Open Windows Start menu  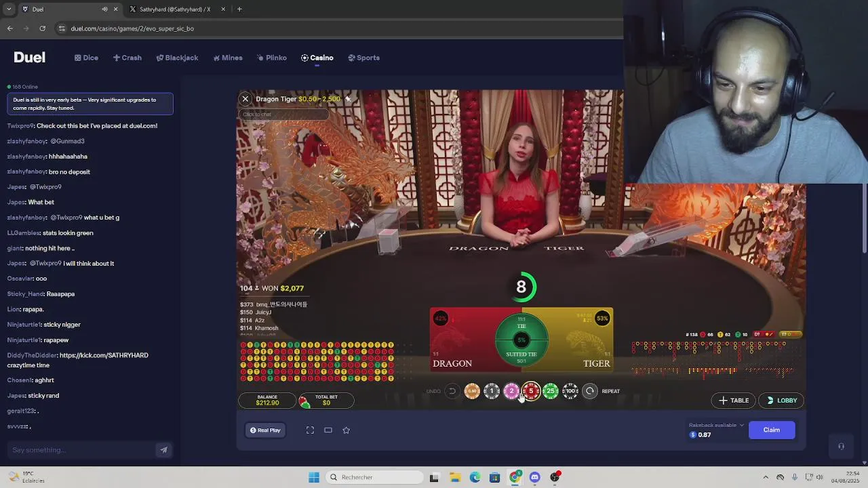point(313,477)
